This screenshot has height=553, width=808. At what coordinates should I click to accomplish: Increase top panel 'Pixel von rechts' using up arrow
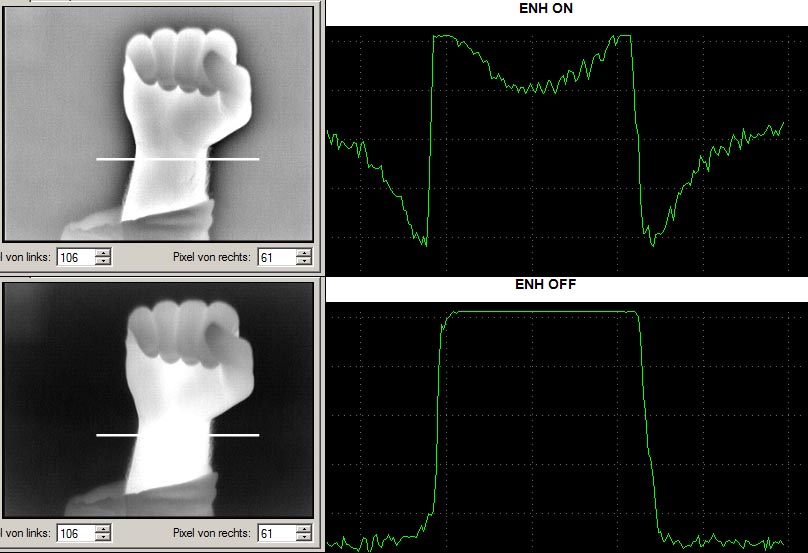[x=303, y=252]
